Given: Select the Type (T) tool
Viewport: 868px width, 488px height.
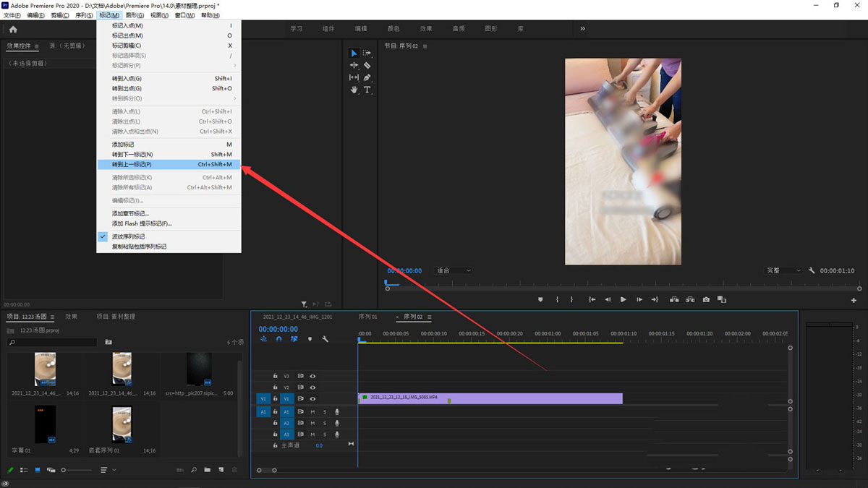Looking at the screenshot, I should pos(367,90).
